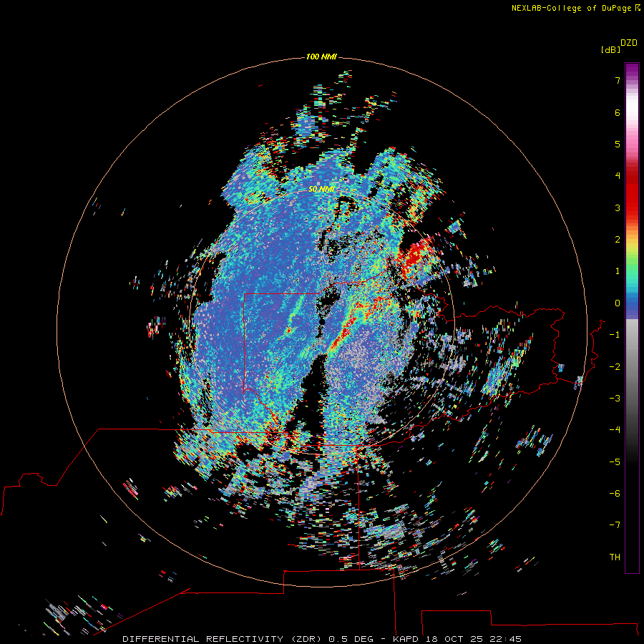Click the legend value 2
The width and height of the screenshot is (644, 644).
[x=618, y=240]
